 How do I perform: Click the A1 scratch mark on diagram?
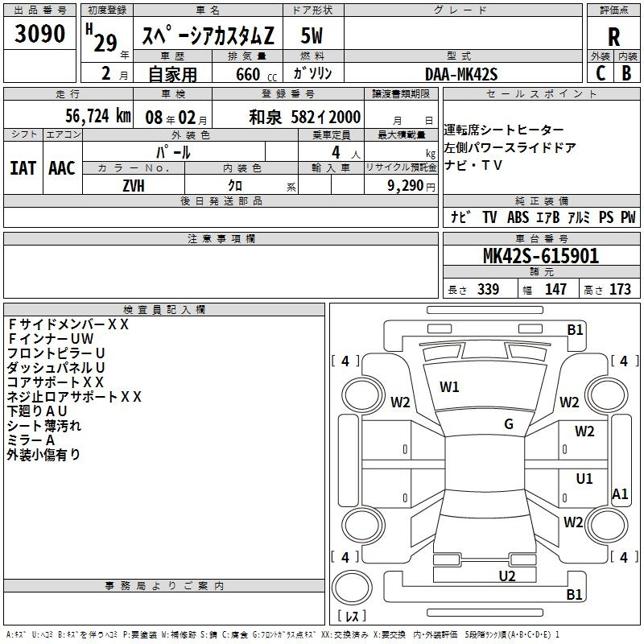pyautogui.click(x=620, y=494)
